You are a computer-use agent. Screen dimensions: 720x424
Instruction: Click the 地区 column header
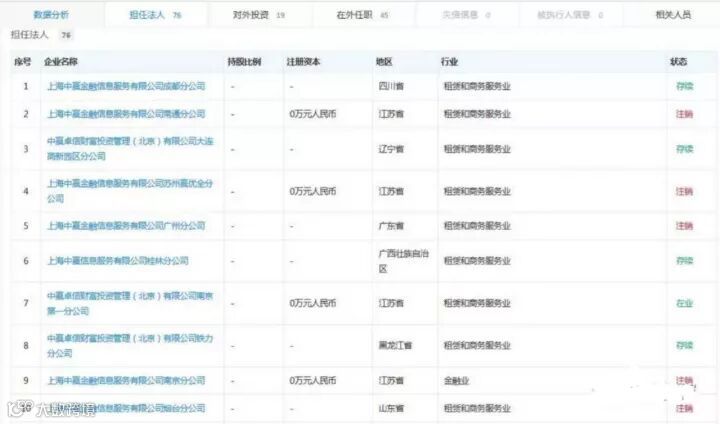pyautogui.click(x=384, y=62)
